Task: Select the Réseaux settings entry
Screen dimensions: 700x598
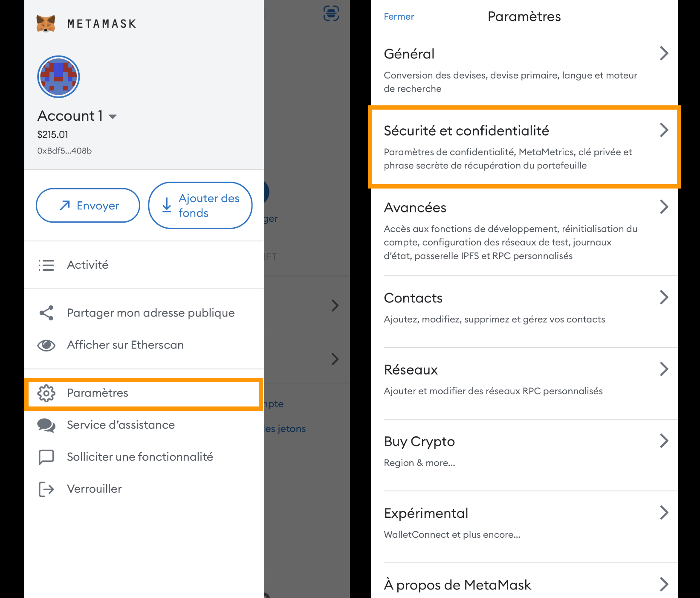Action: click(411, 370)
